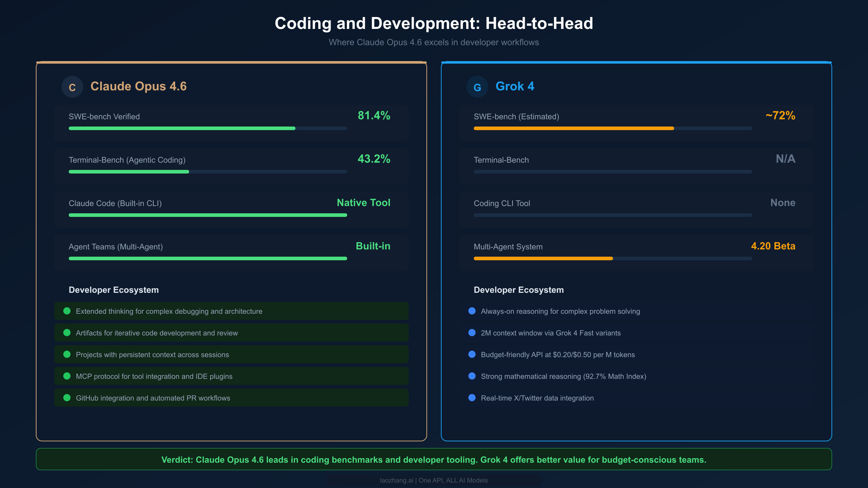Select the green bullet beside Extended thinking feature
The height and width of the screenshot is (488, 868).
67,311
